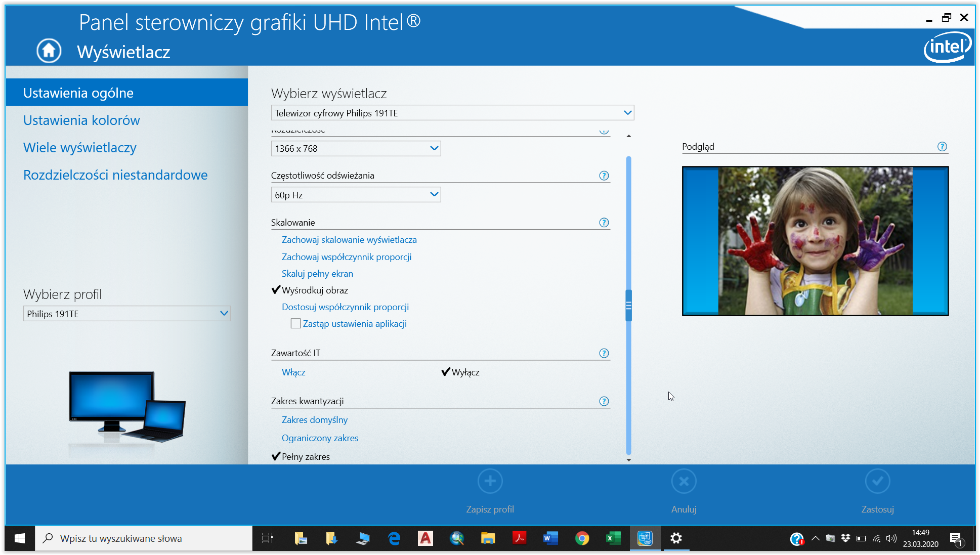
Task: Open help for Skalowanie section
Action: (x=604, y=223)
